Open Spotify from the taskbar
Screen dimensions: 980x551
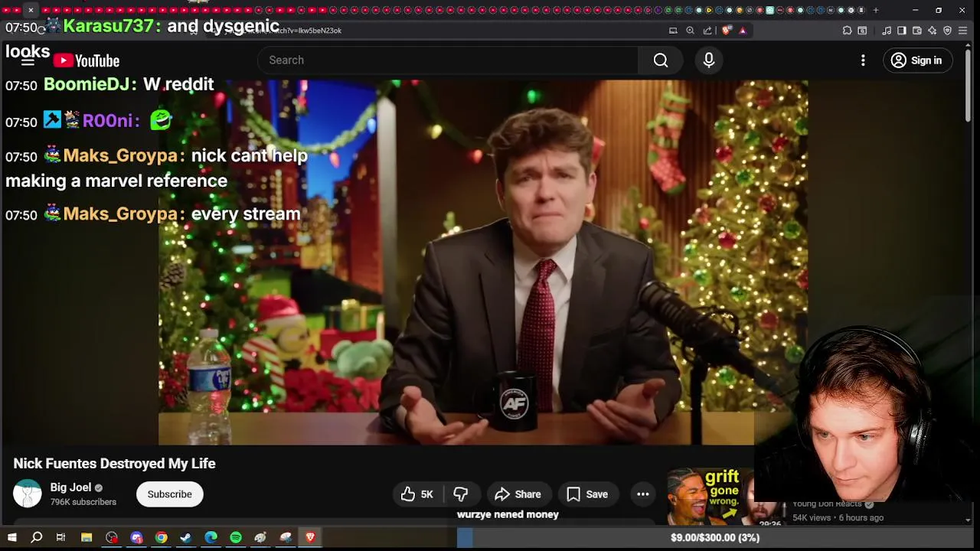pos(236,538)
